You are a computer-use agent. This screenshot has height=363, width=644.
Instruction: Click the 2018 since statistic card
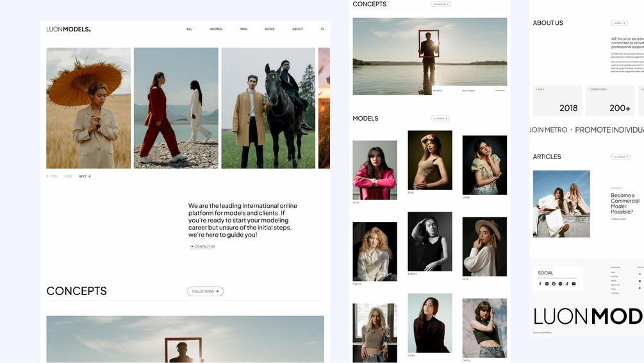[557, 101]
